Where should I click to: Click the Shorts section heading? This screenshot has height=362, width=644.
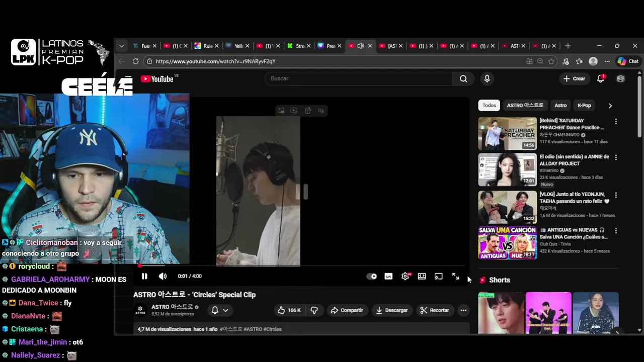click(500, 280)
